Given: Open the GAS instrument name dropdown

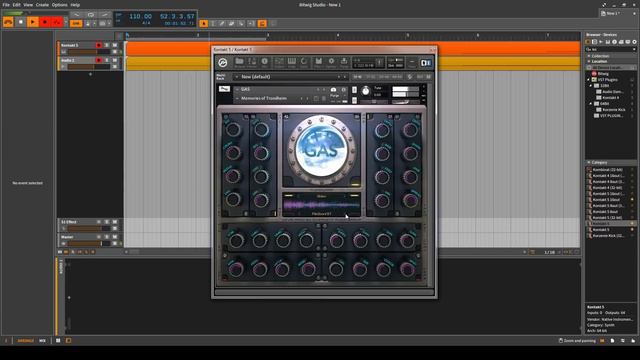Looking at the screenshot, I should point(237,89).
